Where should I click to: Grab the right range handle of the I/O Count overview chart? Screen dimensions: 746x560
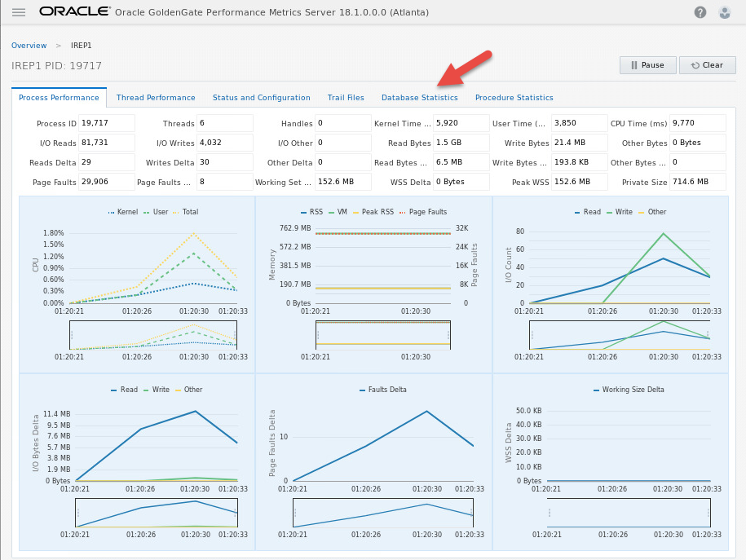[x=708, y=335]
